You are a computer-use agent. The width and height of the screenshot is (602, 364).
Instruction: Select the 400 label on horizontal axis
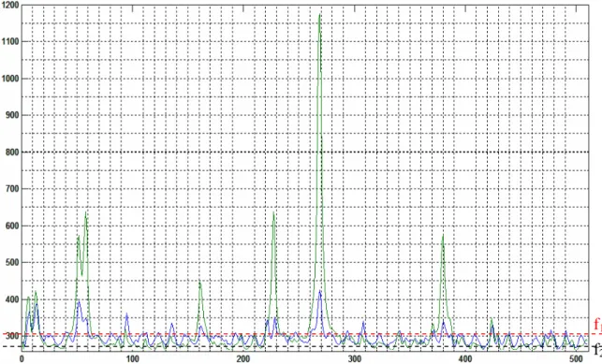[465, 359]
